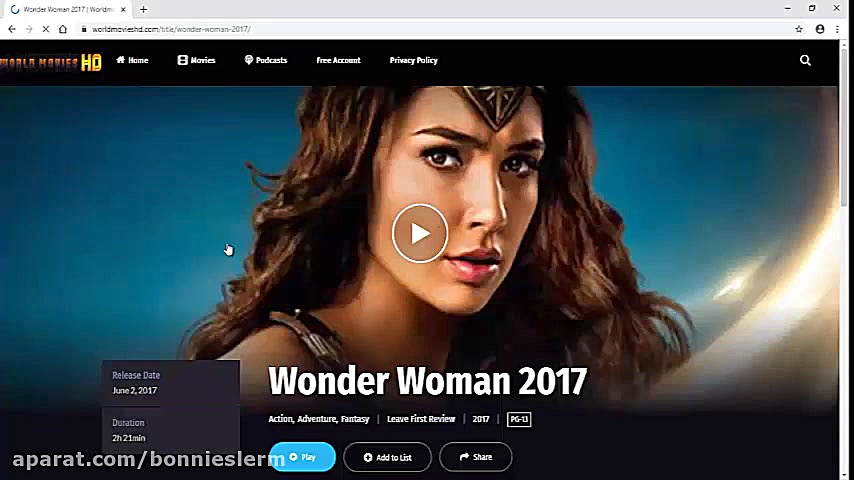Go to the Podcasts section
Image resolution: width=854 pixels, height=480 pixels.
266,60
